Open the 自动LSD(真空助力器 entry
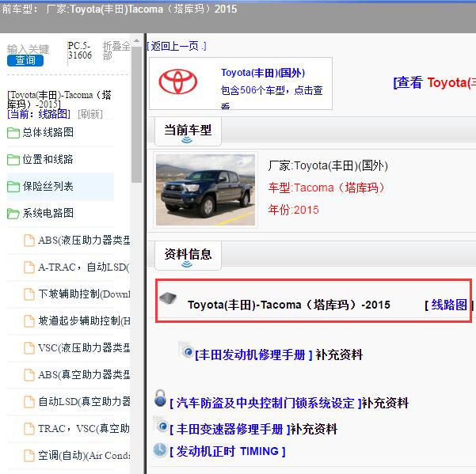This screenshot has width=476, height=474. [84, 401]
